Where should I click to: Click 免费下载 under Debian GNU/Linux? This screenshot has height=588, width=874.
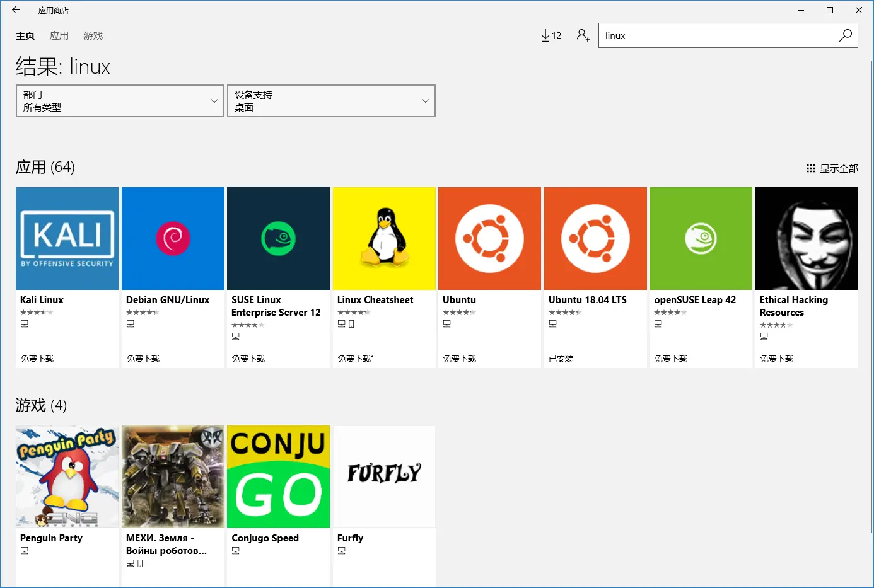click(x=143, y=359)
